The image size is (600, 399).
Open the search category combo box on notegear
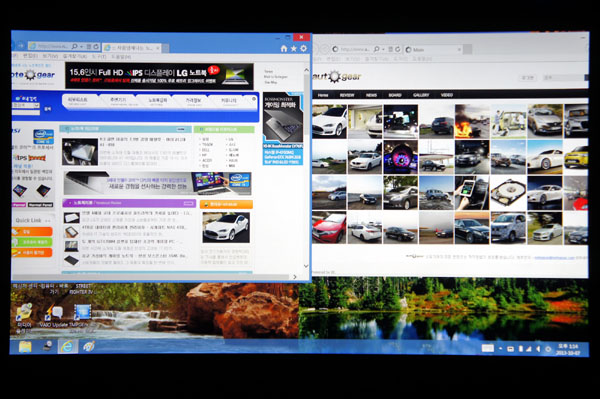26,105
